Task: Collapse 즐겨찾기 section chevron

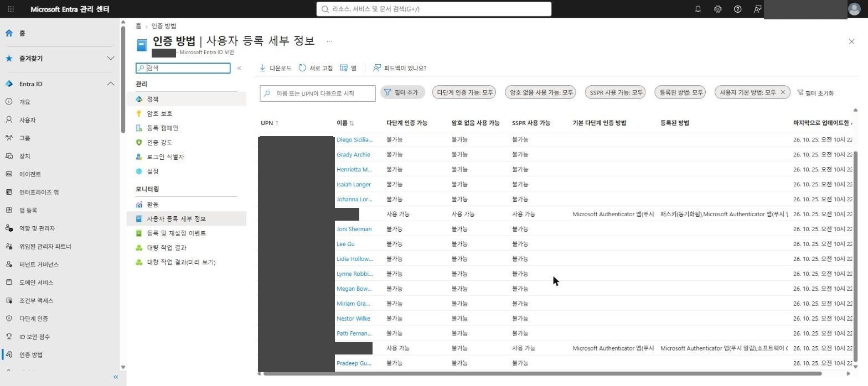Action: 110,58
